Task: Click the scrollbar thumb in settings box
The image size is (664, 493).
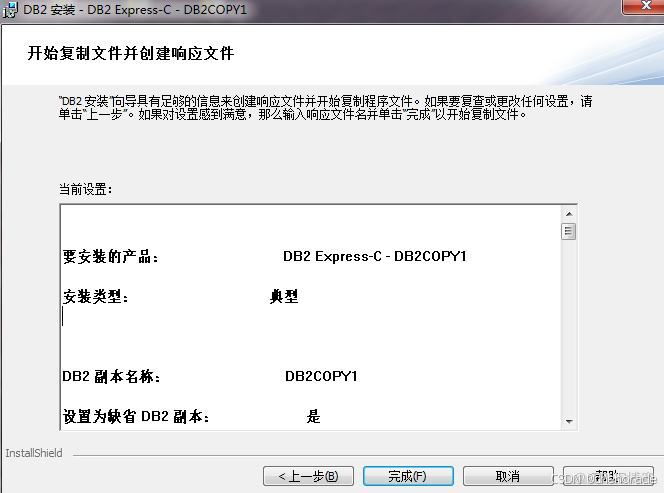Action: coord(569,231)
